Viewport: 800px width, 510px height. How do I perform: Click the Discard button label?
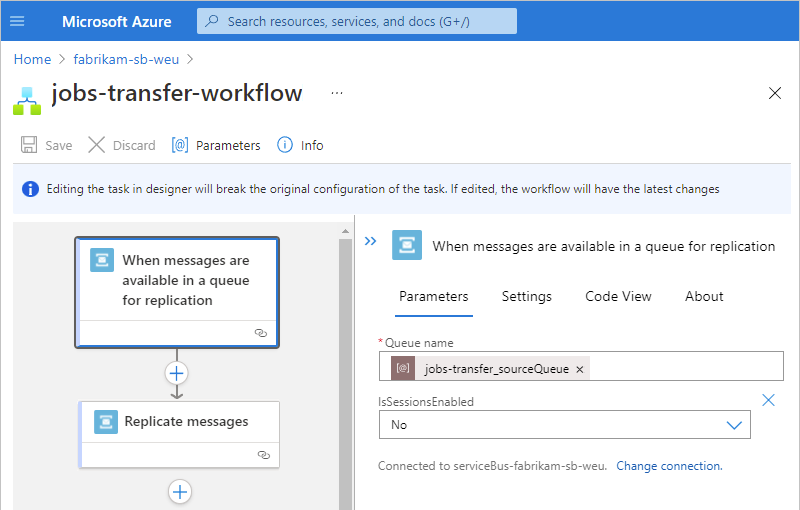[x=134, y=145]
